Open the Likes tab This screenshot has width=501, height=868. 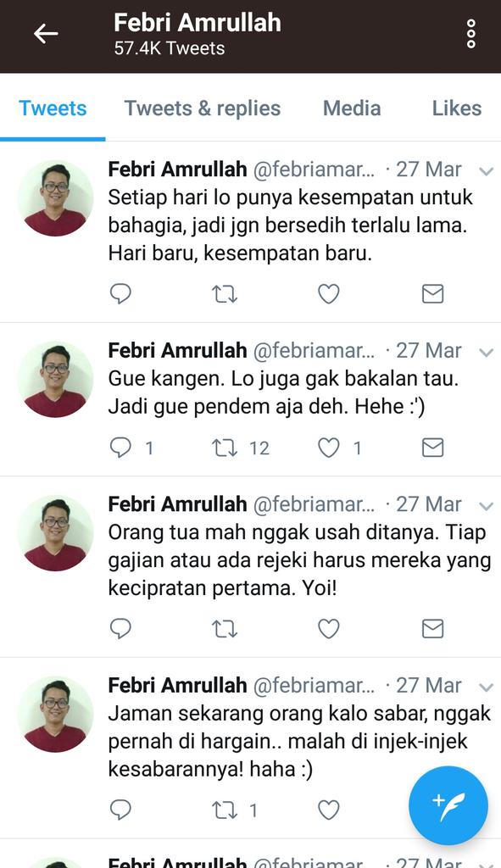point(457,108)
